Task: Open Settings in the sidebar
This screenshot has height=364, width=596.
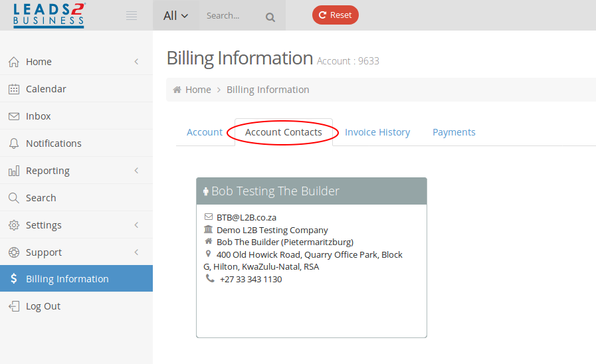Action: [x=44, y=225]
